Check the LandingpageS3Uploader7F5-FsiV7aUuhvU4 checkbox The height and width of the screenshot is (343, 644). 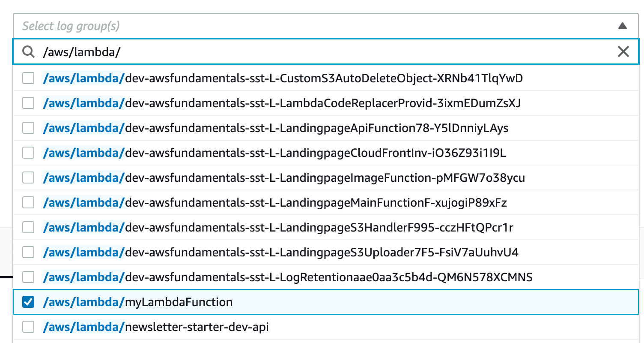click(x=28, y=253)
